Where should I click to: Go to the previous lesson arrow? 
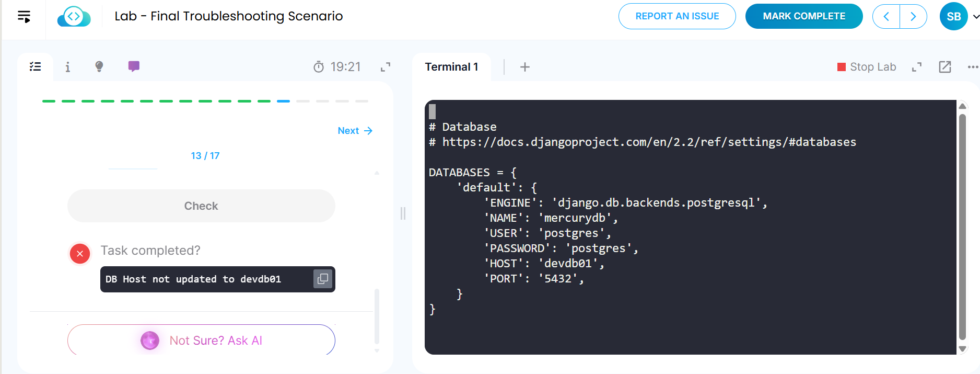tap(886, 16)
